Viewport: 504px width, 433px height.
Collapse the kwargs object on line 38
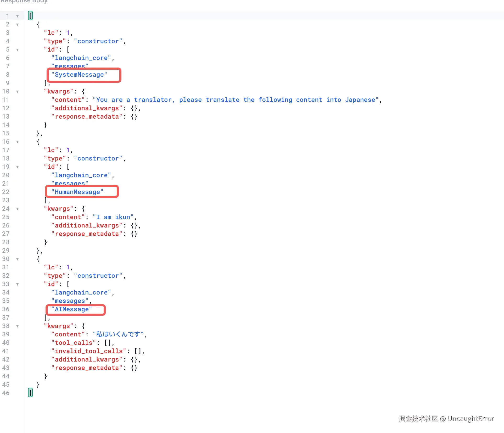(x=18, y=326)
